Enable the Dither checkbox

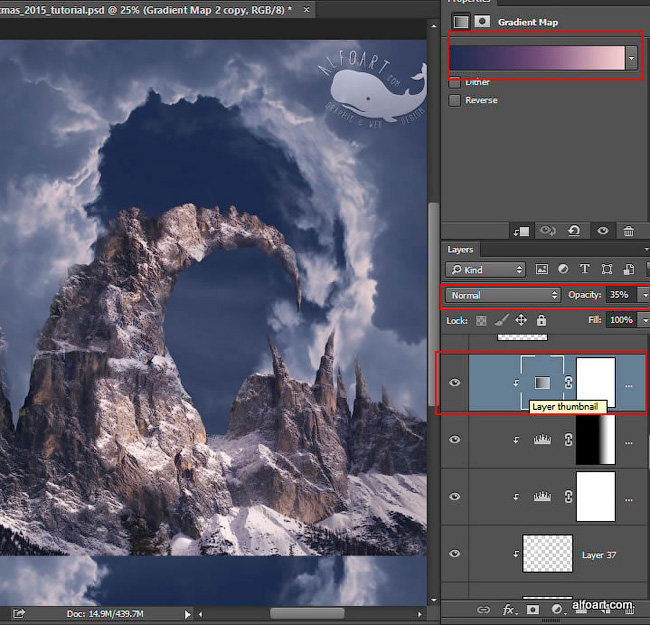(455, 82)
